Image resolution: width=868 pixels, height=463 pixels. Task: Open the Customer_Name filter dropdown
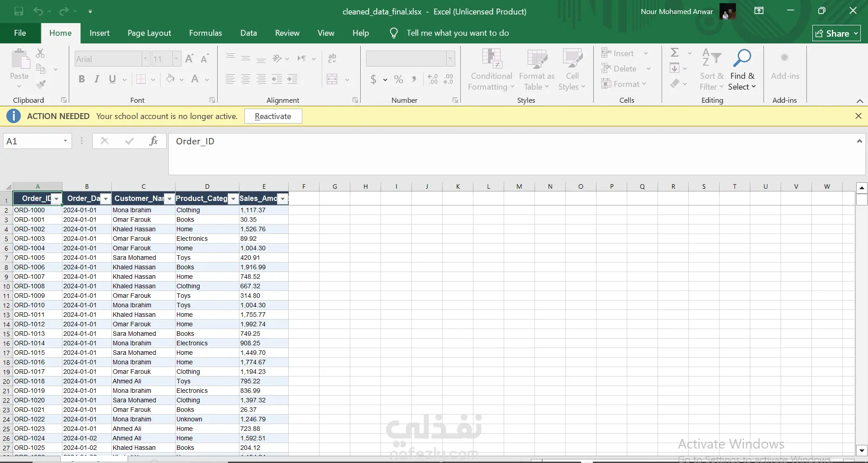(169, 199)
